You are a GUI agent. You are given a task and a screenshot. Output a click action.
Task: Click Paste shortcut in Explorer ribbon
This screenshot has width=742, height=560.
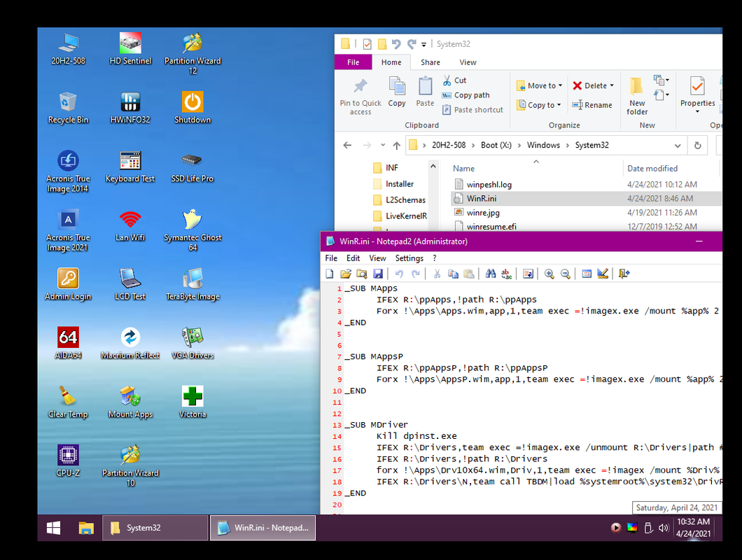pos(472,110)
